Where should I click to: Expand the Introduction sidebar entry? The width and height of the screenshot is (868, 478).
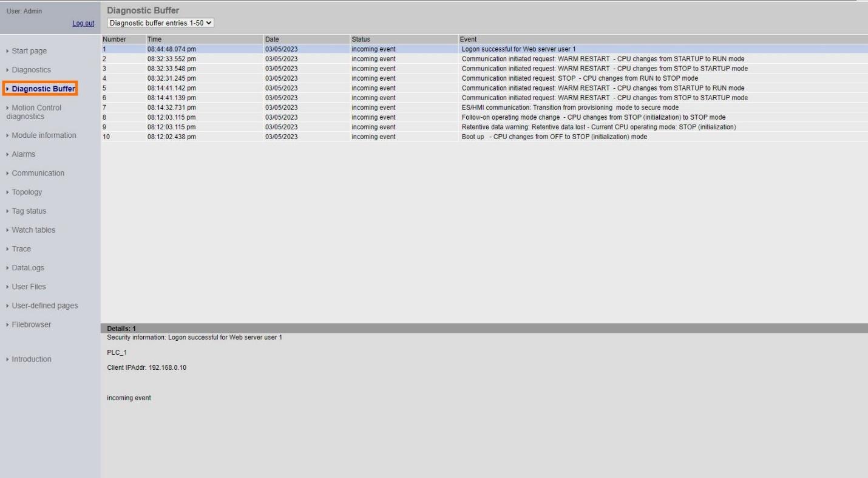pyautogui.click(x=31, y=359)
